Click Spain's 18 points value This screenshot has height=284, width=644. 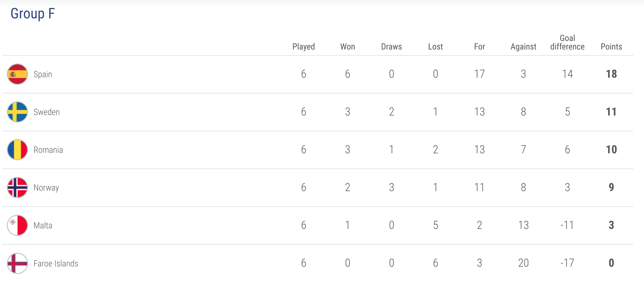click(611, 74)
